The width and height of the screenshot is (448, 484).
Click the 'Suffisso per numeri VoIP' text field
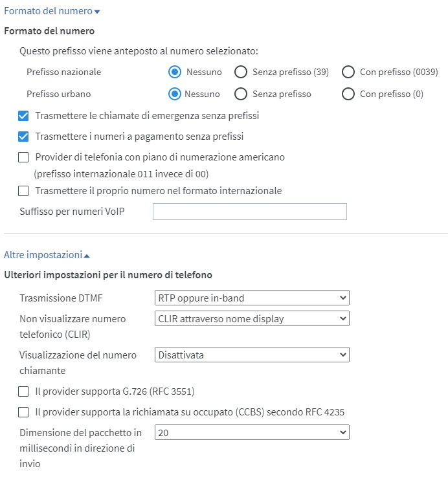(x=250, y=212)
